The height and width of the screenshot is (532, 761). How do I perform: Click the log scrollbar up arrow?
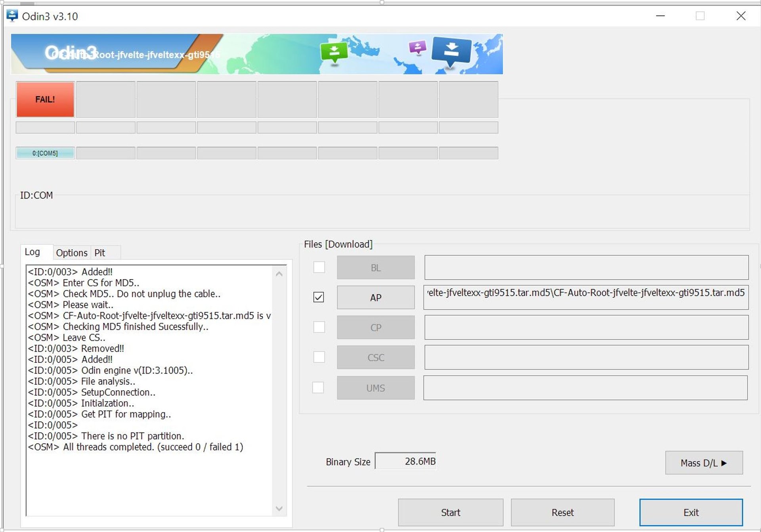tap(279, 274)
